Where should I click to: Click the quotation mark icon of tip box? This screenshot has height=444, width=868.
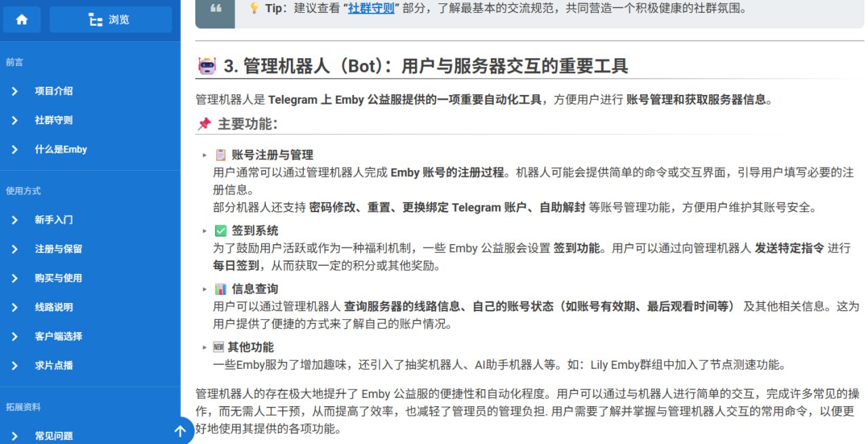click(x=215, y=9)
